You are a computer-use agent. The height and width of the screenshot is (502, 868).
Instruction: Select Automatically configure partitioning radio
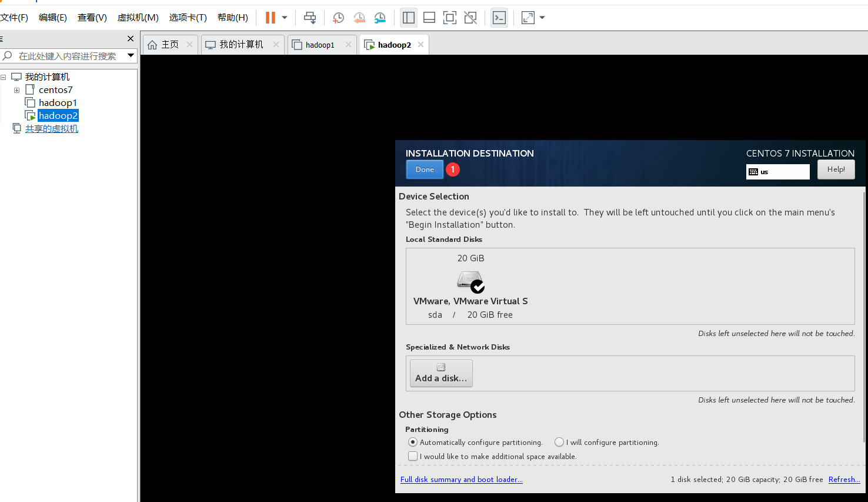pos(413,442)
